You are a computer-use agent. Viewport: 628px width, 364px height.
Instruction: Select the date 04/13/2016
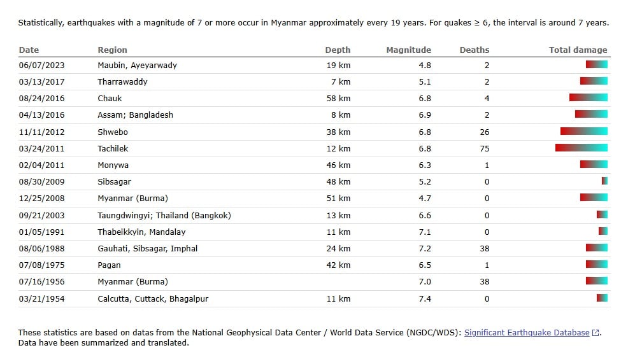click(x=41, y=115)
